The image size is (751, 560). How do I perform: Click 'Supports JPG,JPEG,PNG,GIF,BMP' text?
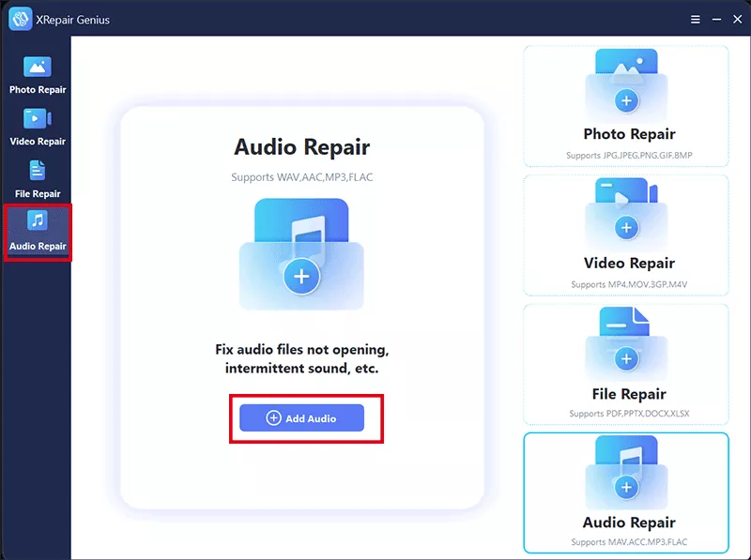[629, 155]
